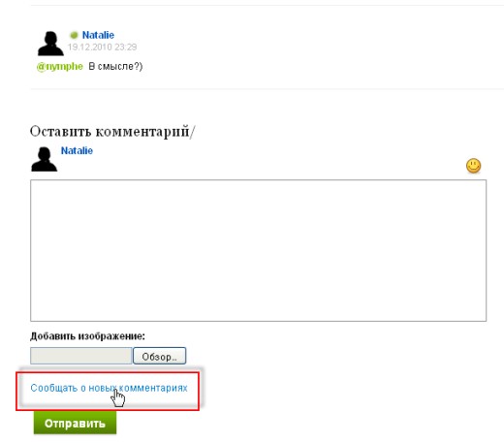Click Natalie's avatar in the posted comment
The width and height of the screenshot is (504, 443).
[50, 44]
